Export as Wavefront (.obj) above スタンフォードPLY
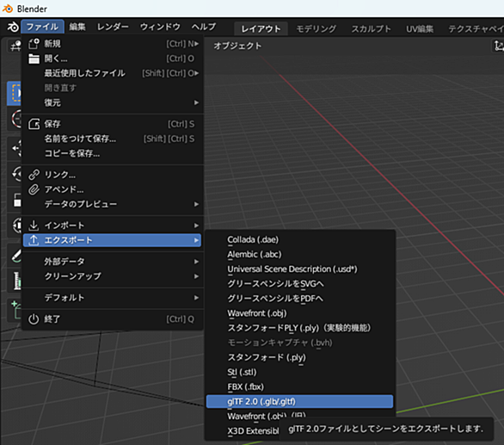The height and width of the screenshot is (445, 504). (x=299, y=313)
